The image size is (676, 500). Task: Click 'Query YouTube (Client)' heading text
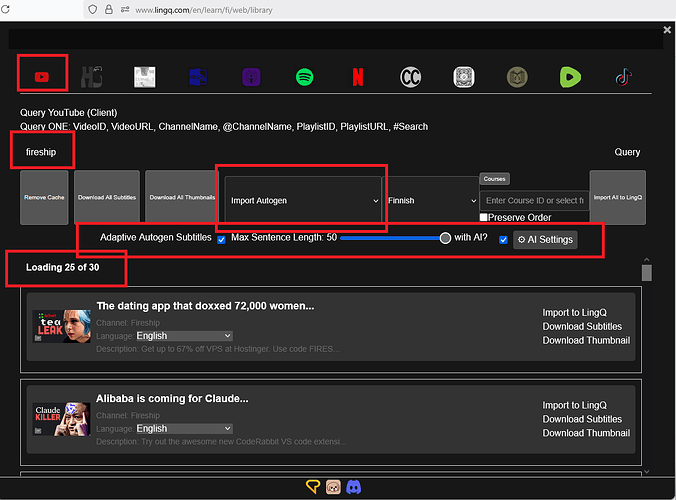tap(69, 112)
